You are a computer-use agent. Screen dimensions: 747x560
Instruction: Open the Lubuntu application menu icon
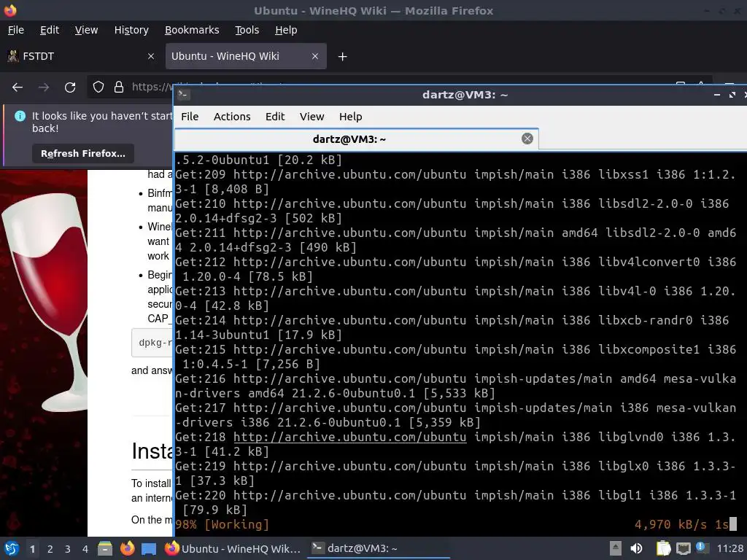point(10,549)
